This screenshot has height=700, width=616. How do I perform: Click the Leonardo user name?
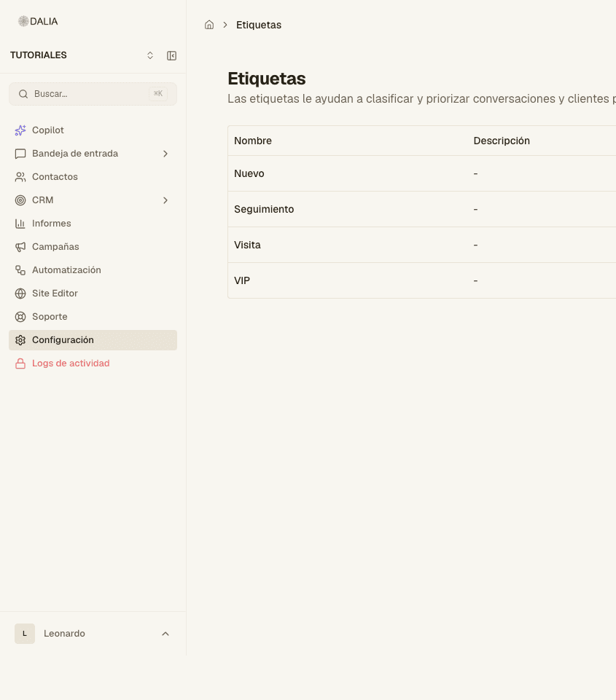coord(64,634)
